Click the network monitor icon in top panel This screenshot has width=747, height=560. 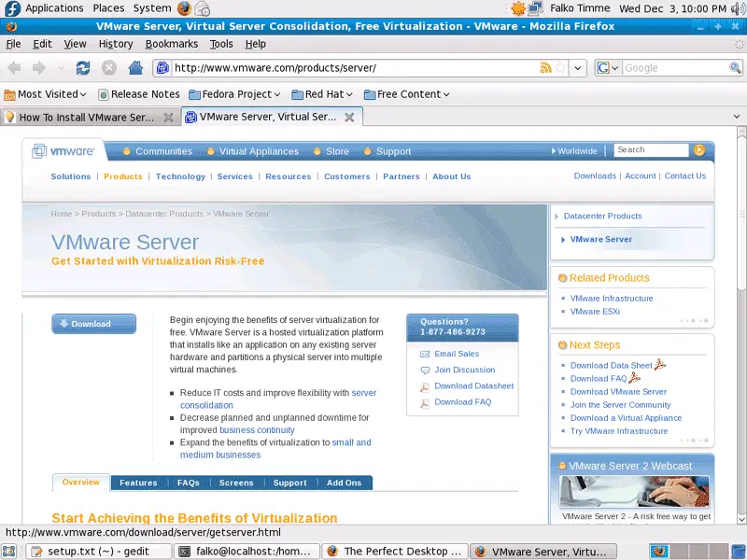(535, 8)
